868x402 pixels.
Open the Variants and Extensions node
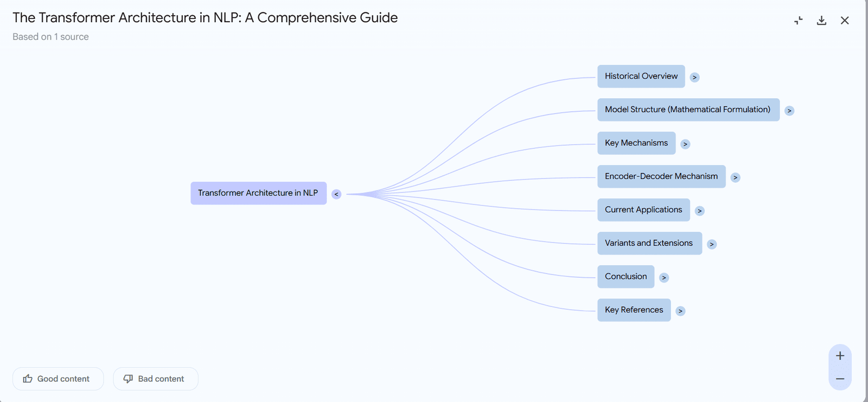coord(649,243)
